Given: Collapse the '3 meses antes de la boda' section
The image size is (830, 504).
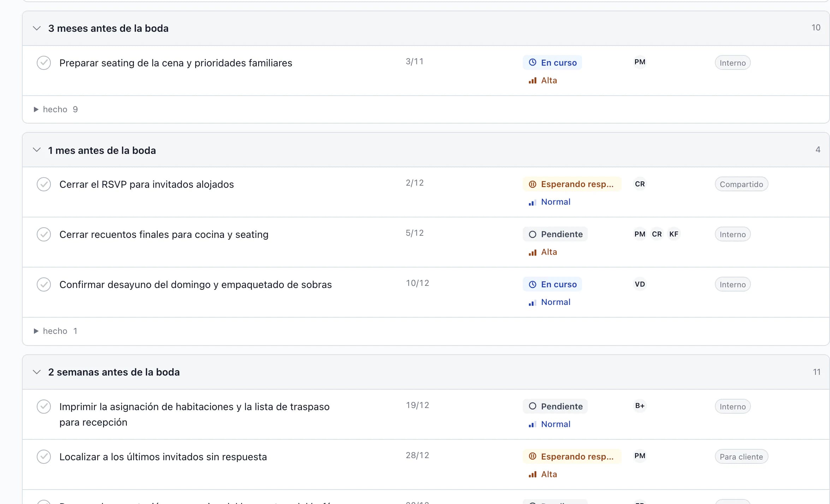Looking at the screenshot, I should (37, 28).
